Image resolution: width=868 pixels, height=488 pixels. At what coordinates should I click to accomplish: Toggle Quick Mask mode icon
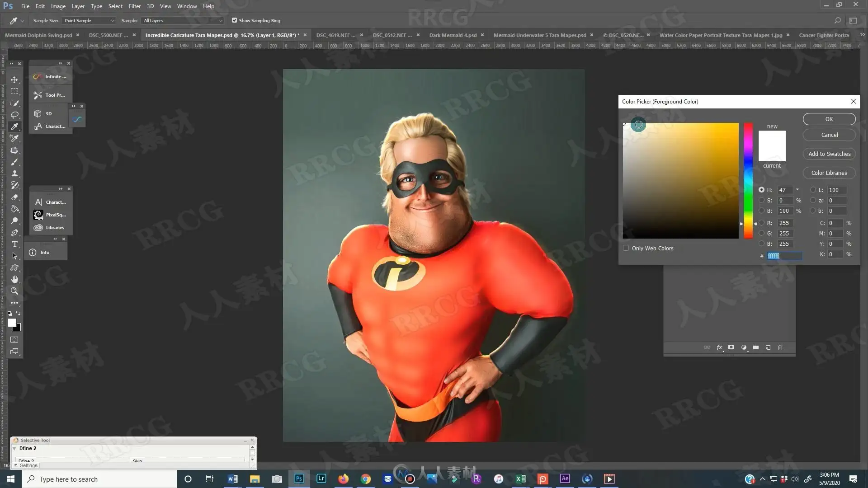click(14, 339)
